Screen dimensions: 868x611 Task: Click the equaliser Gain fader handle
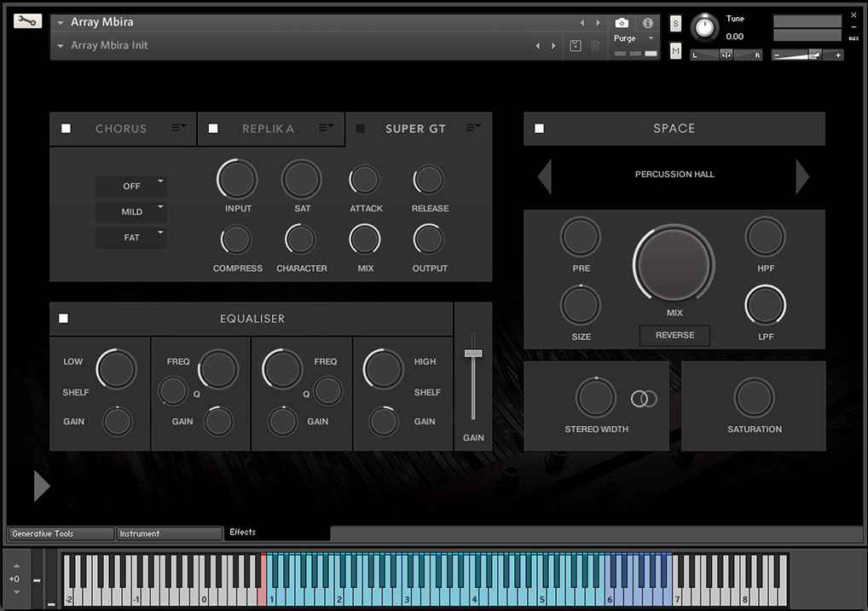pyautogui.click(x=473, y=353)
